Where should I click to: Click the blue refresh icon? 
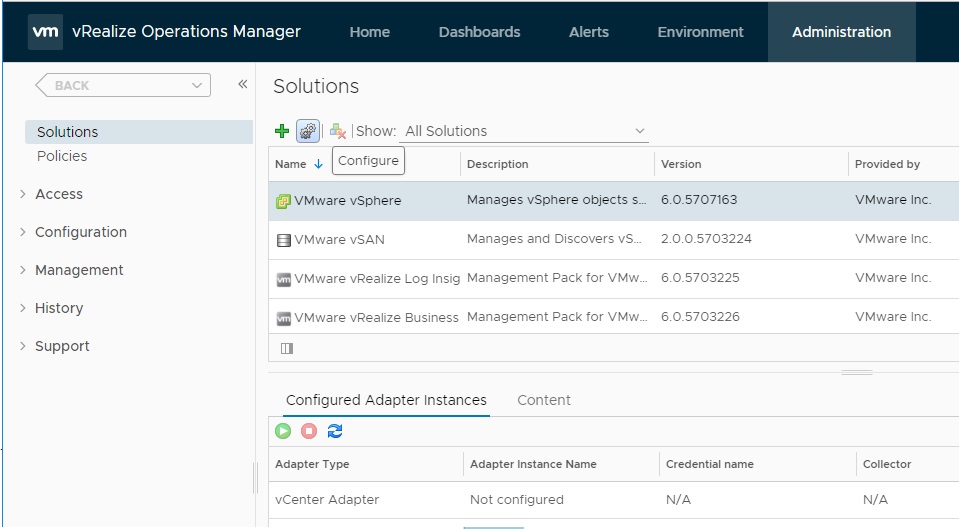coord(335,431)
